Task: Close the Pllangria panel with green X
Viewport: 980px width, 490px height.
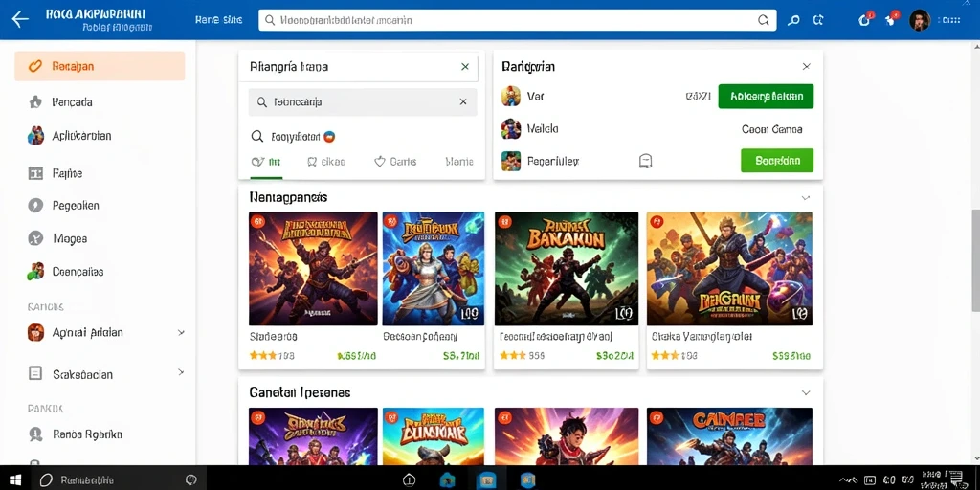Action: (x=465, y=66)
